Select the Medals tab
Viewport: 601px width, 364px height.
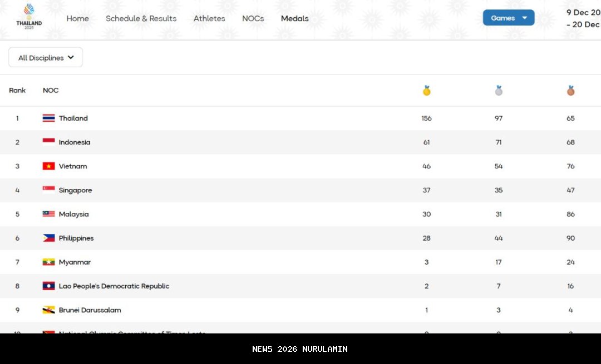click(294, 18)
